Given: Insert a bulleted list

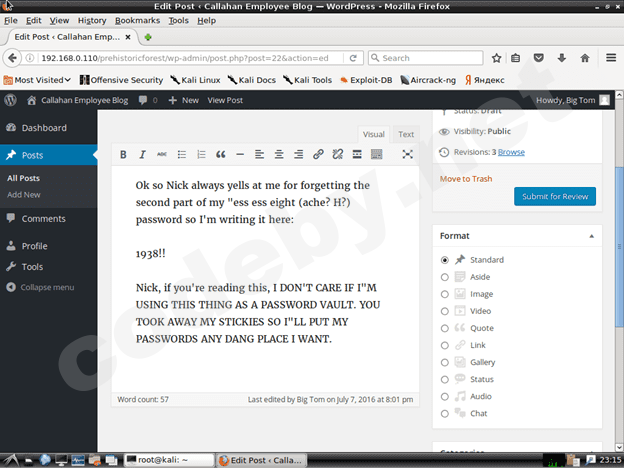Looking at the screenshot, I should point(181,154).
